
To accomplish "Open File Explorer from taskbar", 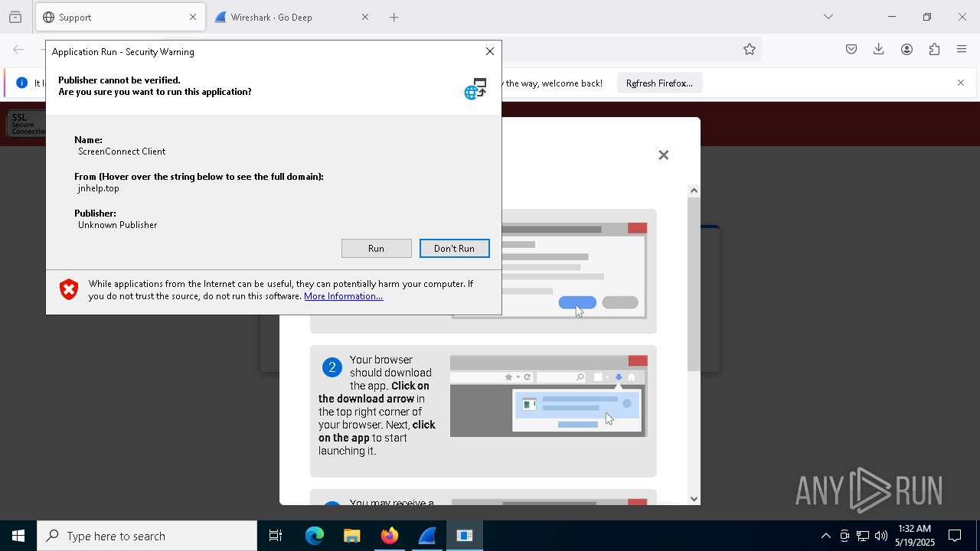I will [x=352, y=536].
